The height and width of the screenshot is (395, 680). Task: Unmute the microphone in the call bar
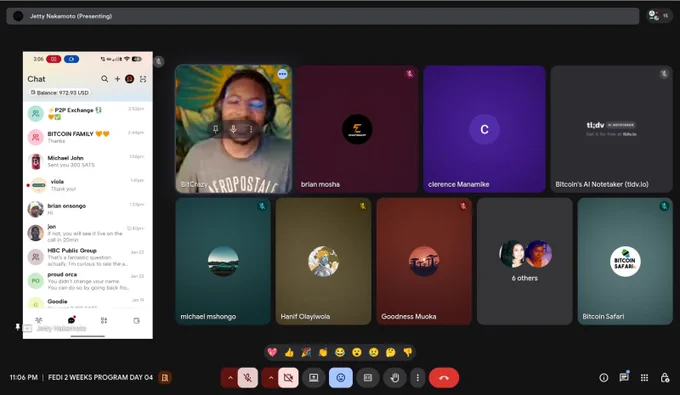[248, 378]
